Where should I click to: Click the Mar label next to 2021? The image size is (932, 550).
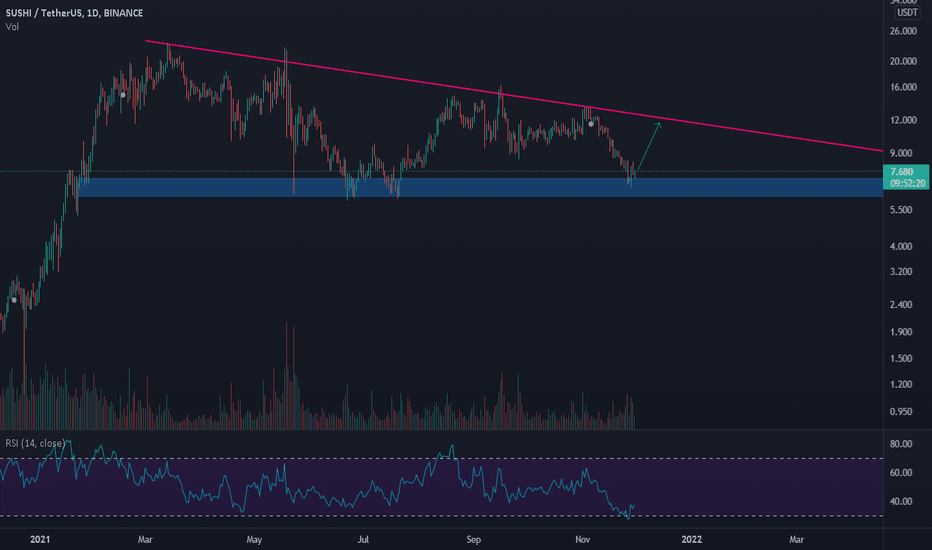(x=145, y=540)
